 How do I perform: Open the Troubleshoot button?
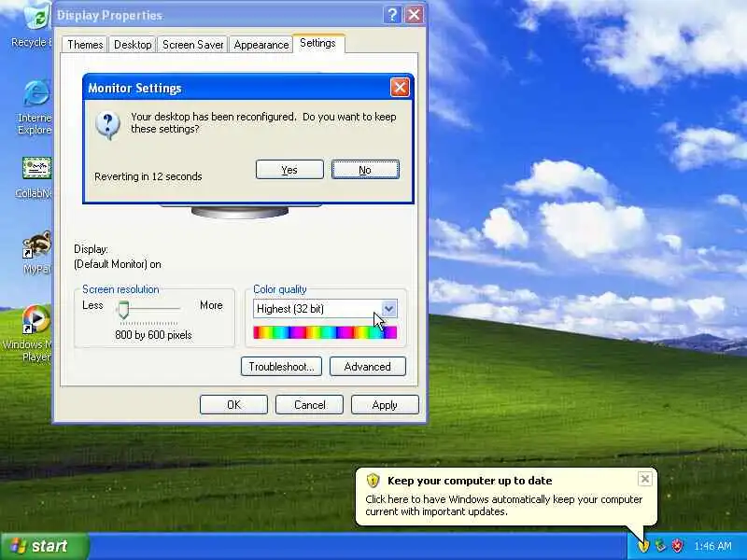(x=281, y=367)
